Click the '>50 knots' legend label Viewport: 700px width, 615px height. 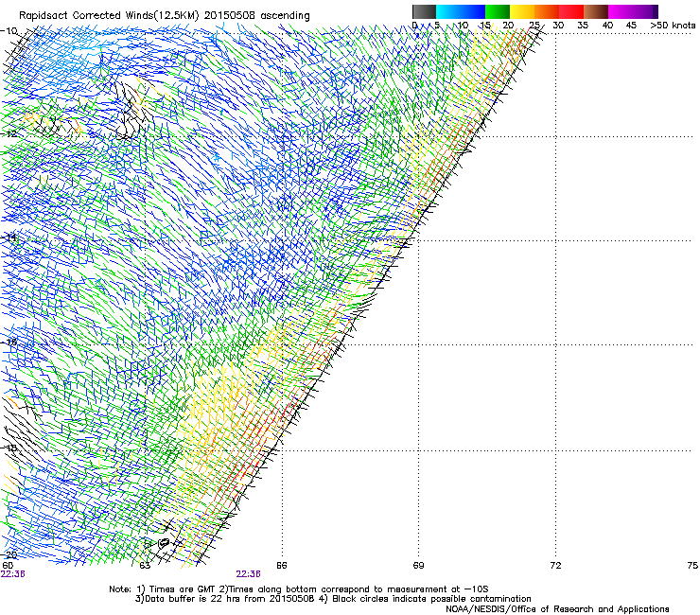click(673, 26)
